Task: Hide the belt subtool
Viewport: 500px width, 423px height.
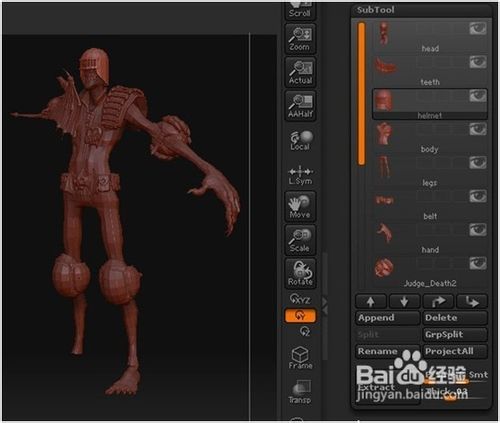Action: click(478, 196)
